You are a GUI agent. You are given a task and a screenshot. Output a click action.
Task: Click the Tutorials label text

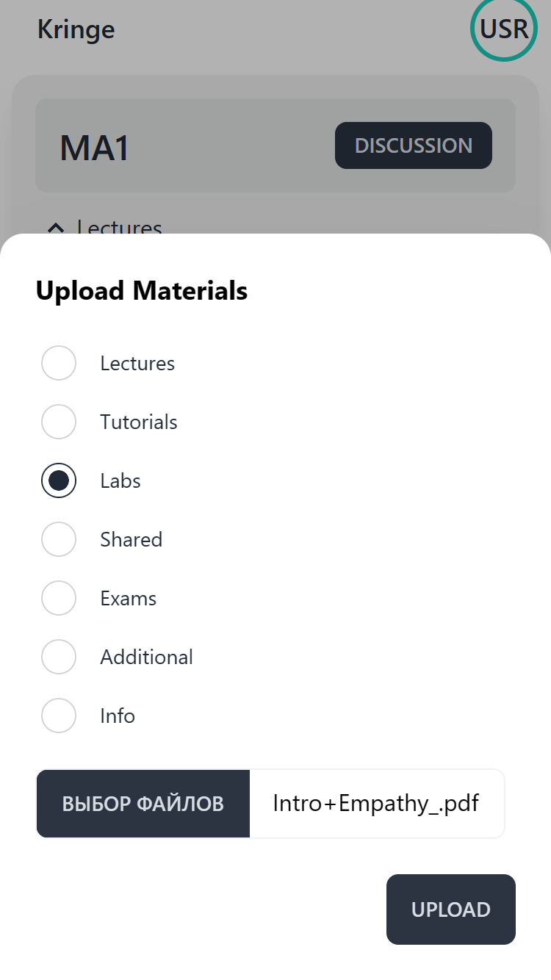(138, 422)
